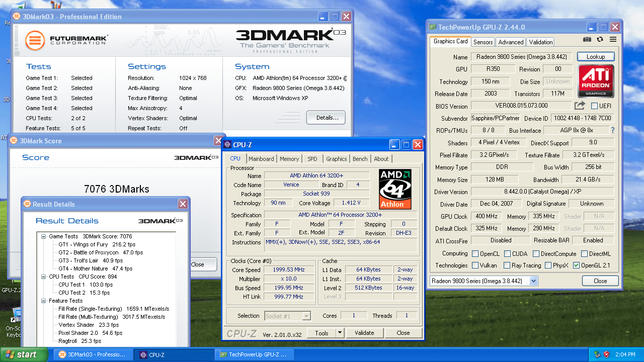Open the Advanced tab in GPU-Z
The width and height of the screenshot is (644, 362).
[x=511, y=42]
